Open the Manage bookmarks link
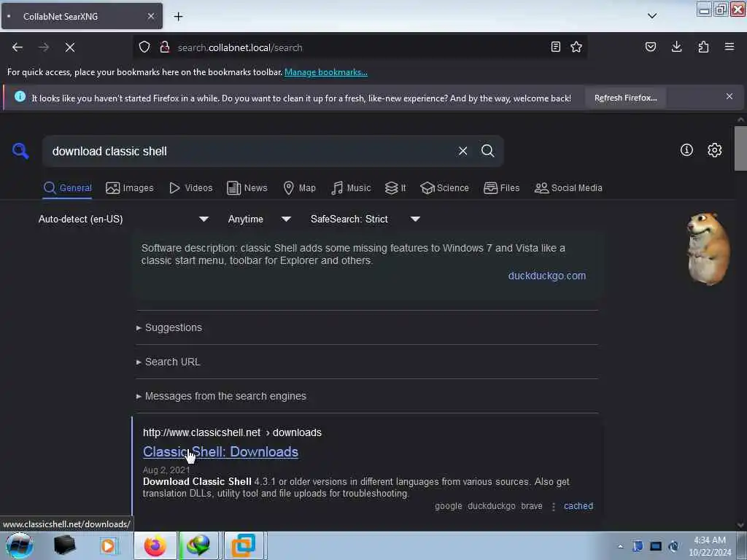The width and height of the screenshot is (747, 560). pyautogui.click(x=326, y=72)
